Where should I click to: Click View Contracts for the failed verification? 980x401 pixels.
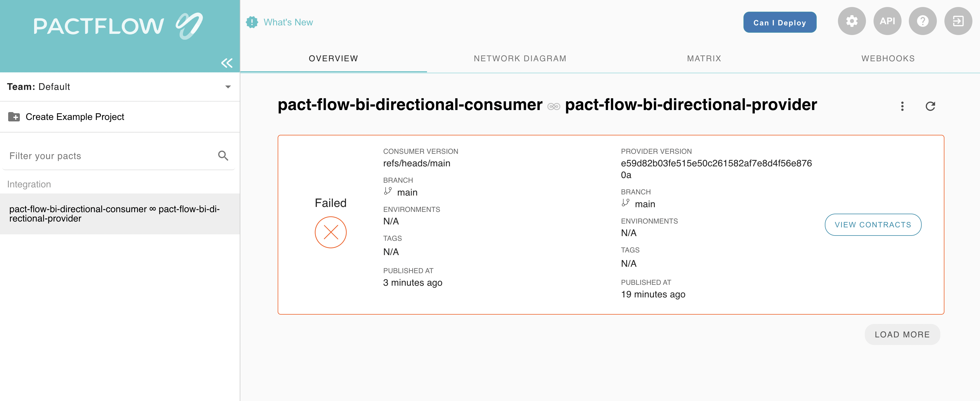pyautogui.click(x=873, y=225)
